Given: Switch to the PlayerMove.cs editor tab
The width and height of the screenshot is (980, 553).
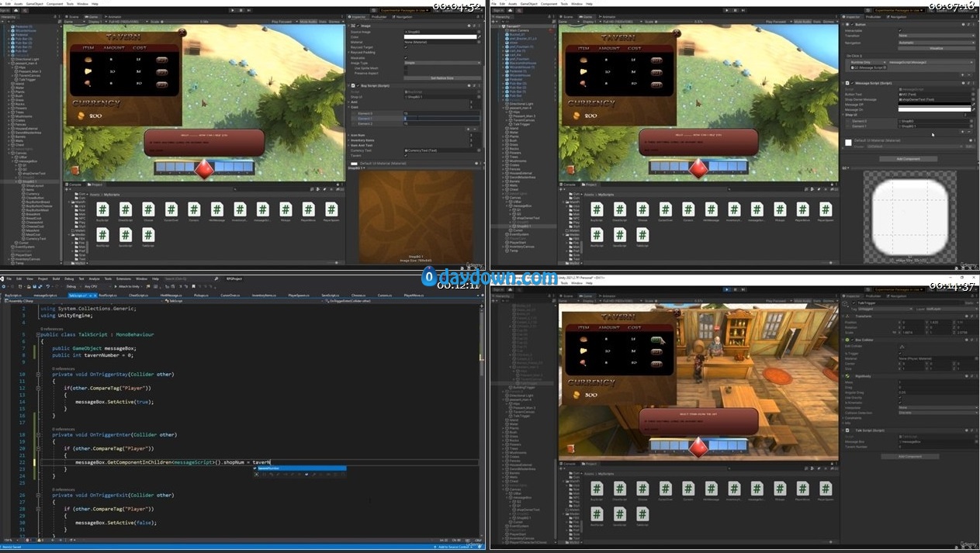Looking at the screenshot, I should click(x=414, y=296).
